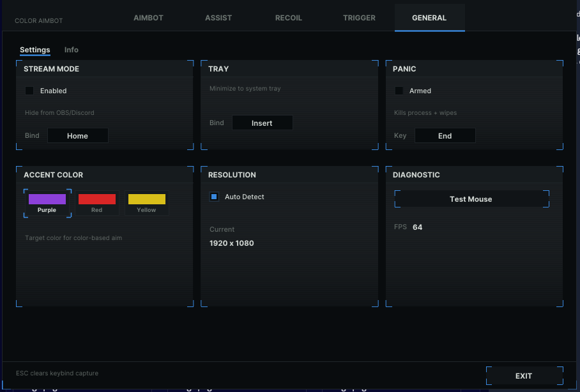Click the ACCENT COLOR panel heading
Viewport: 580px width, 392px height.
53,175
